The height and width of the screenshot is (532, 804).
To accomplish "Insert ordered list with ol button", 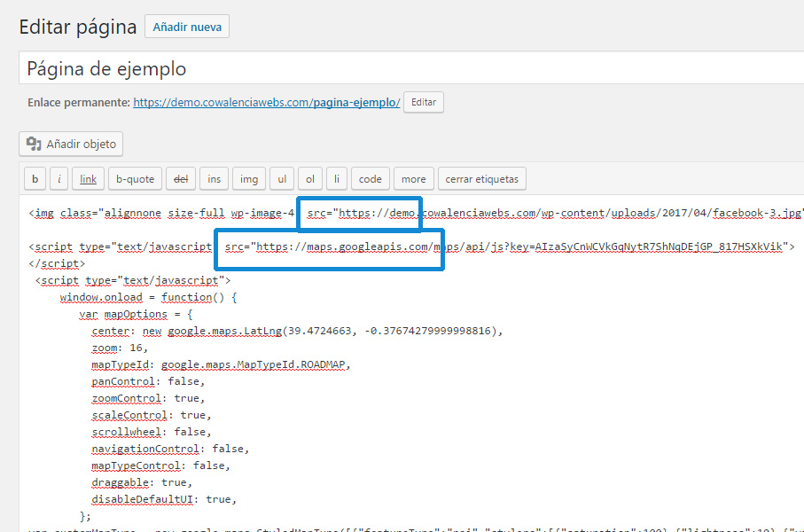I will pyautogui.click(x=310, y=179).
